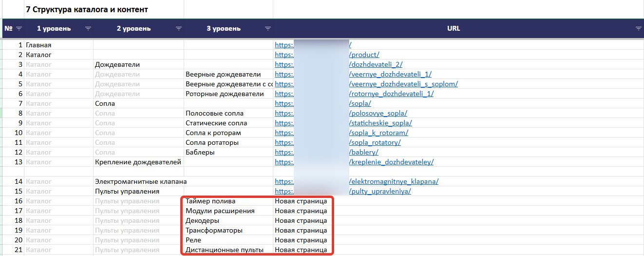Open the /elektromagnitnye_klapana/ link

pyautogui.click(x=394, y=181)
